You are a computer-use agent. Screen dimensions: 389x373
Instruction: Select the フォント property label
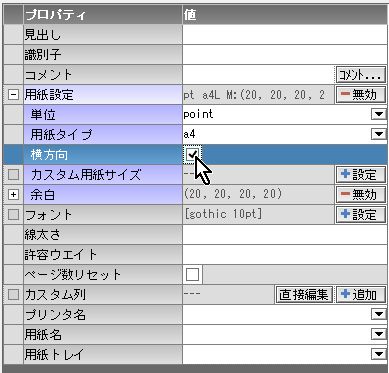tap(103, 215)
